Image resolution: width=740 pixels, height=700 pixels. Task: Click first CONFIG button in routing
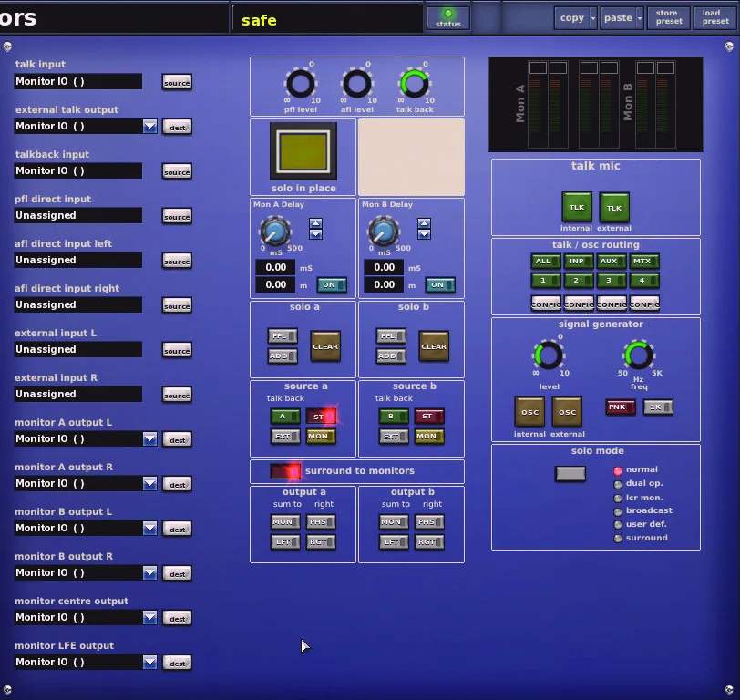546,304
